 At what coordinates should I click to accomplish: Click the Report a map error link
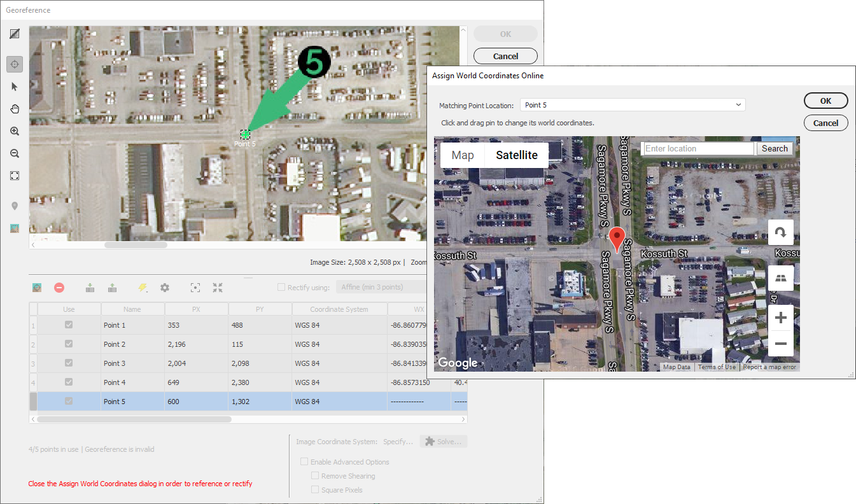[x=769, y=367]
